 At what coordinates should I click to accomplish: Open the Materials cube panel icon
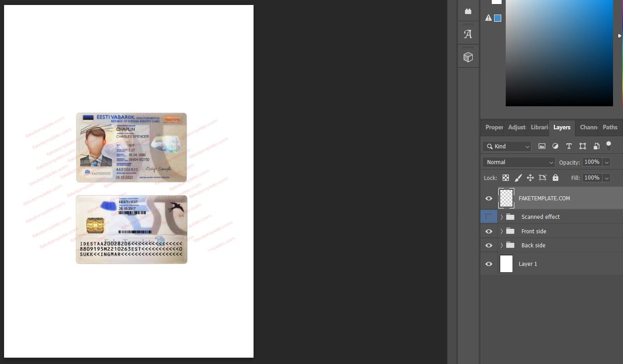pyautogui.click(x=468, y=56)
